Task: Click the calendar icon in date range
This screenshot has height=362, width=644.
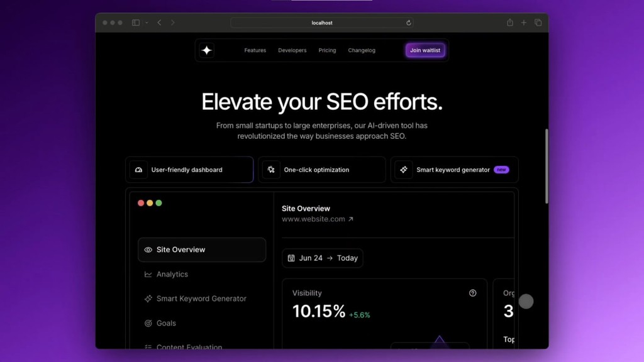Action: (291, 258)
